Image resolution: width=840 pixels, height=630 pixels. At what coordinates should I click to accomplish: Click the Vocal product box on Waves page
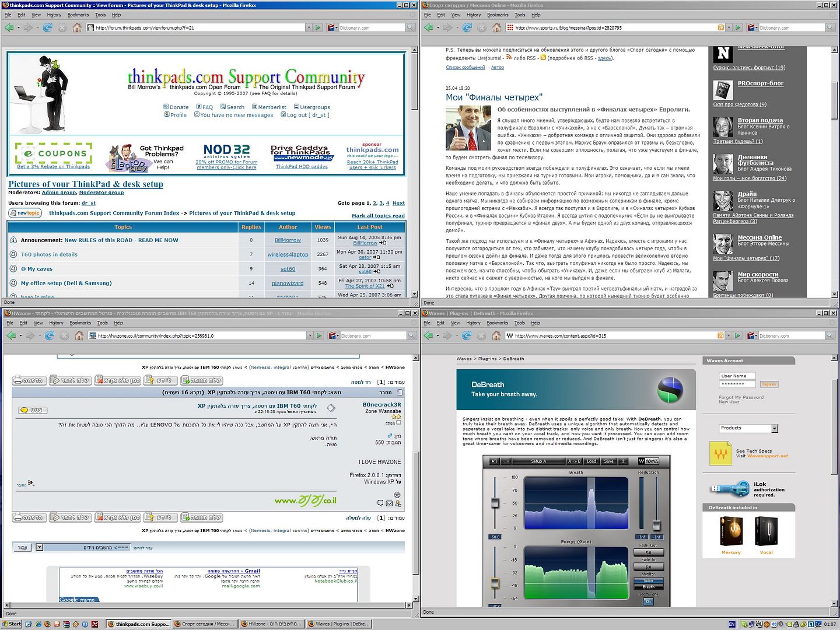[766, 531]
